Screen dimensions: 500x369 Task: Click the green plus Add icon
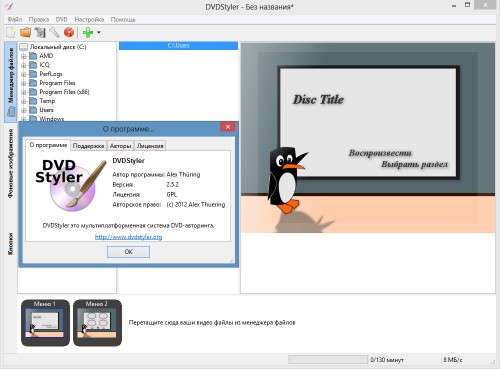coord(88,32)
